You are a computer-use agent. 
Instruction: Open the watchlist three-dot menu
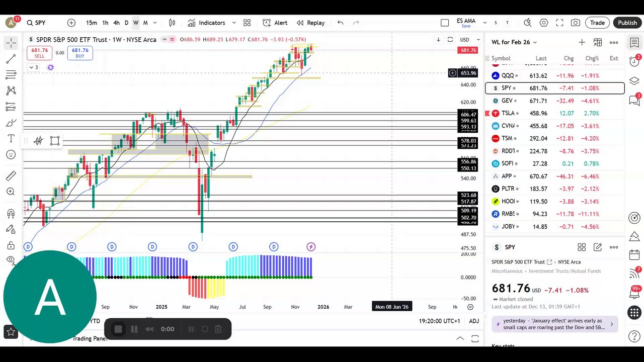[x=614, y=42]
